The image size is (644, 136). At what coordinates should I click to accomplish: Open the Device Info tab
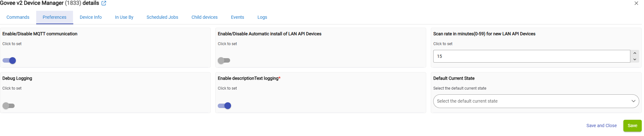[x=90, y=17]
